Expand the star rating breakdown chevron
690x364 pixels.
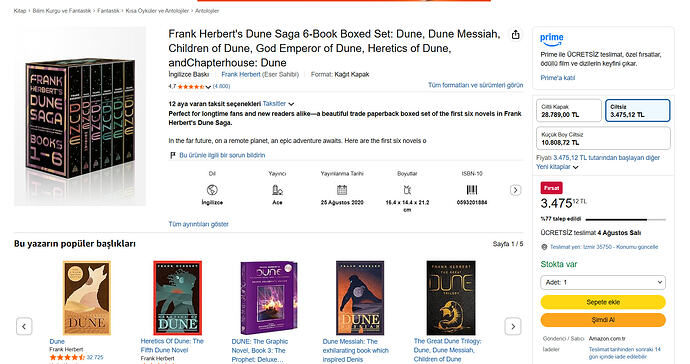point(208,87)
